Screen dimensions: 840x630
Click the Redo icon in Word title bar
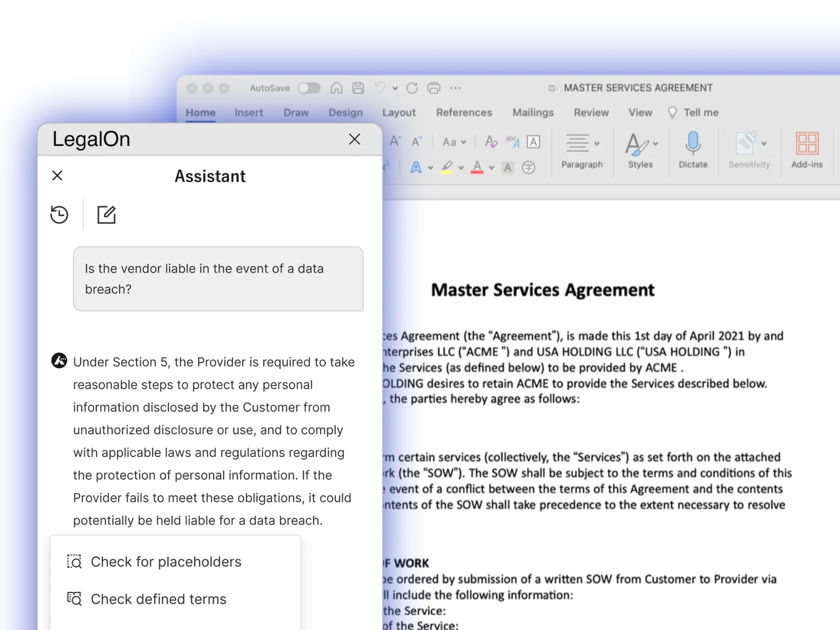click(x=412, y=88)
